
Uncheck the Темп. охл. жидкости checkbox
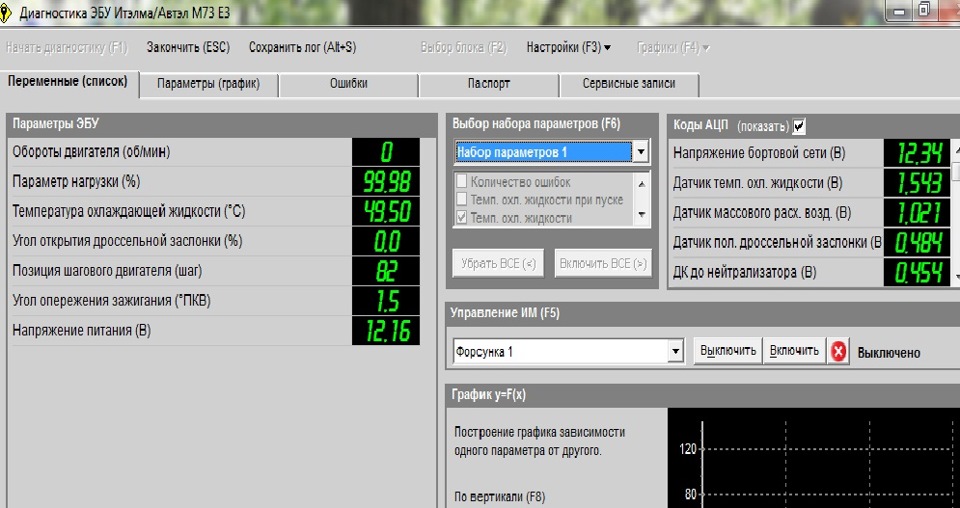point(462,217)
